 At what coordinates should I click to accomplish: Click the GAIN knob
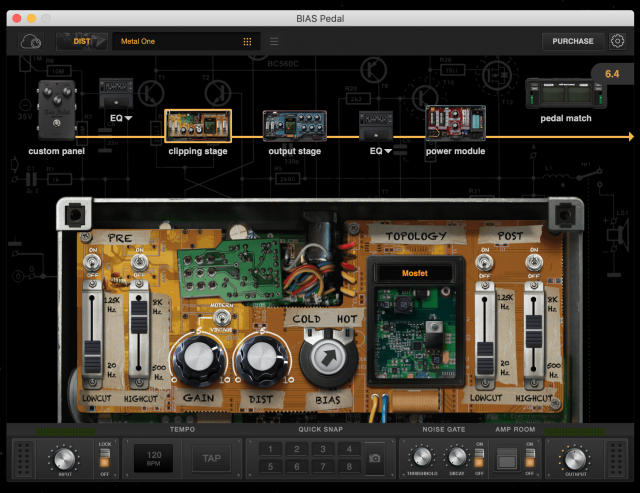pyautogui.click(x=199, y=359)
